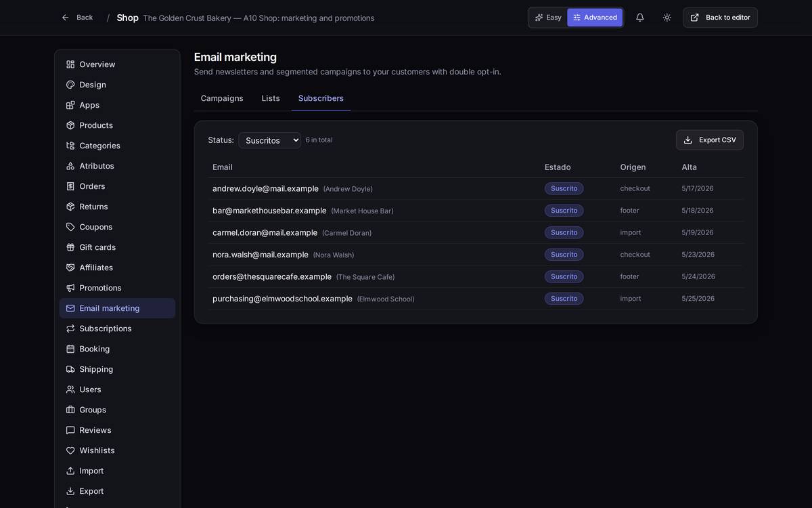This screenshot has width=812, height=508.
Task: Click carmel.doran@mail.example email
Action: pos(265,232)
